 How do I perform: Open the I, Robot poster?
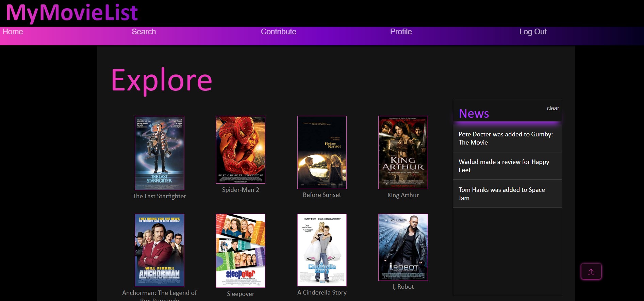coord(403,247)
